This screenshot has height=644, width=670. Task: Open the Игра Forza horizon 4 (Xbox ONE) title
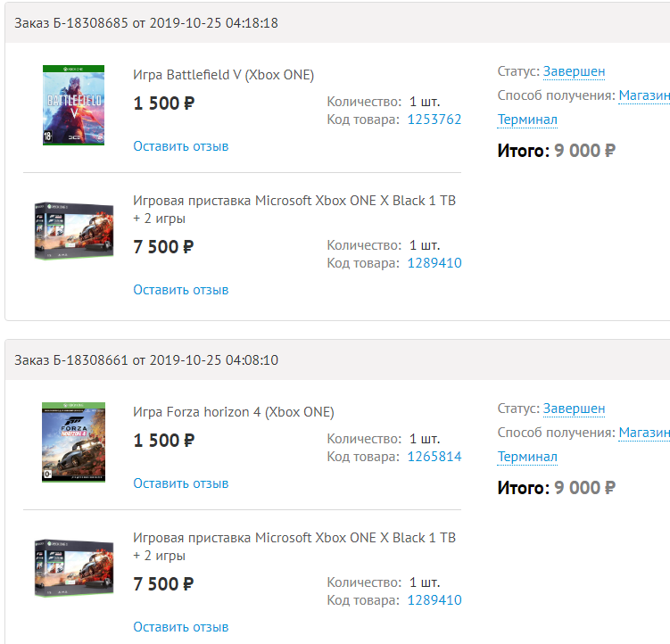point(234,412)
